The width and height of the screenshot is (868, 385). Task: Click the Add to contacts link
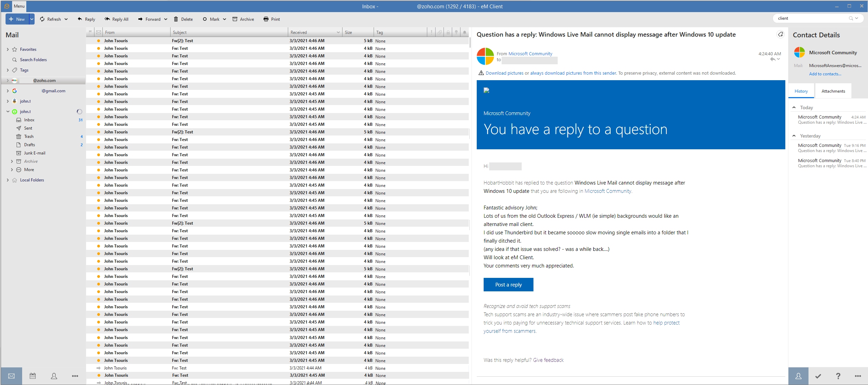pyautogui.click(x=825, y=74)
